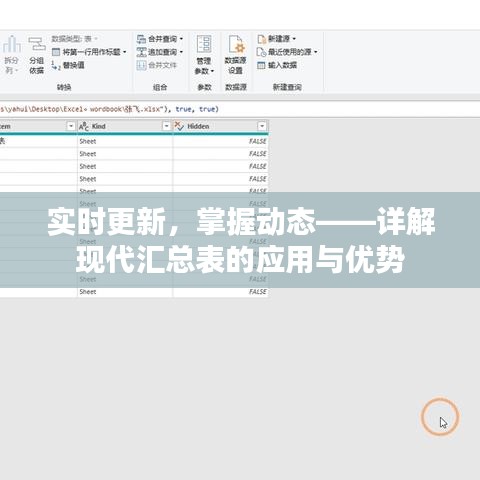Click 输入数据 enter data icon
This screenshot has width=480, height=480.
(261, 65)
